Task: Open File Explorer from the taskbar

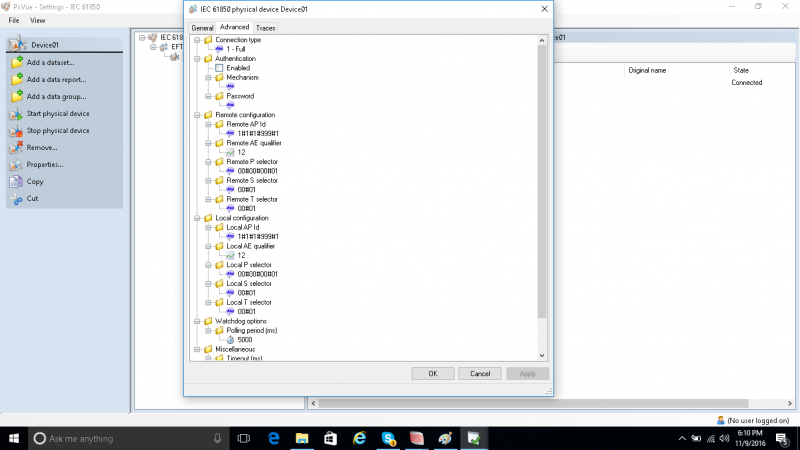Action: tap(302, 438)
